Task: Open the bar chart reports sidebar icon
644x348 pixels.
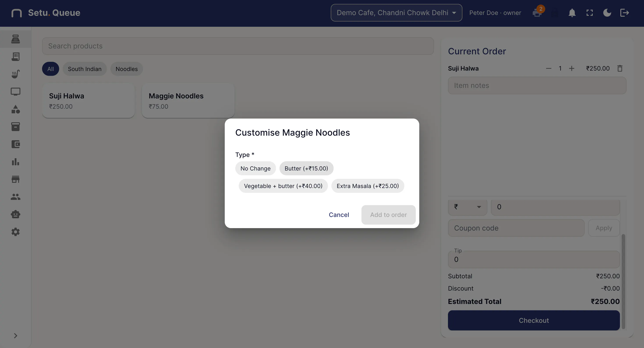Action: tap(16, 162)
